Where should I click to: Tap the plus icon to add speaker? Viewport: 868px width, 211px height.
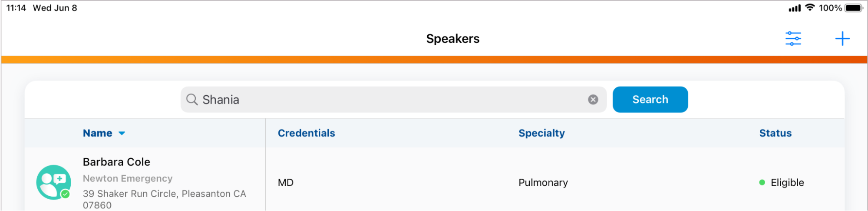point(842,39)
